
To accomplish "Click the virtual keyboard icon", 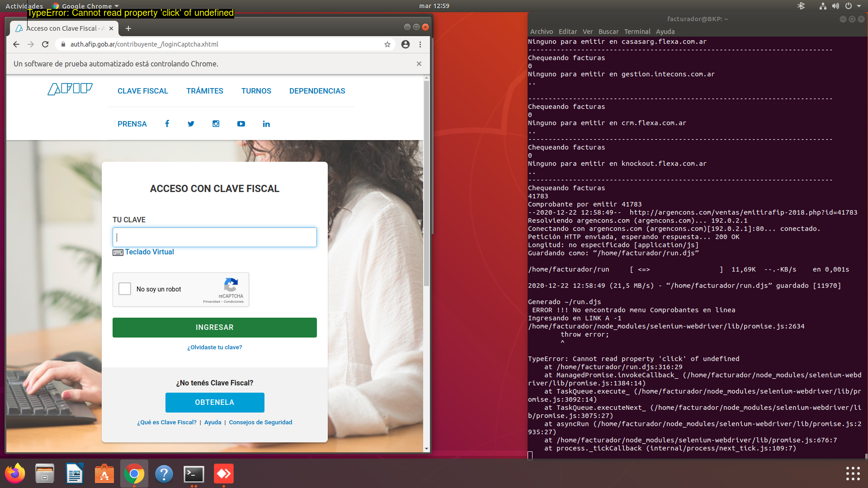I will click(x=118, y=253).
